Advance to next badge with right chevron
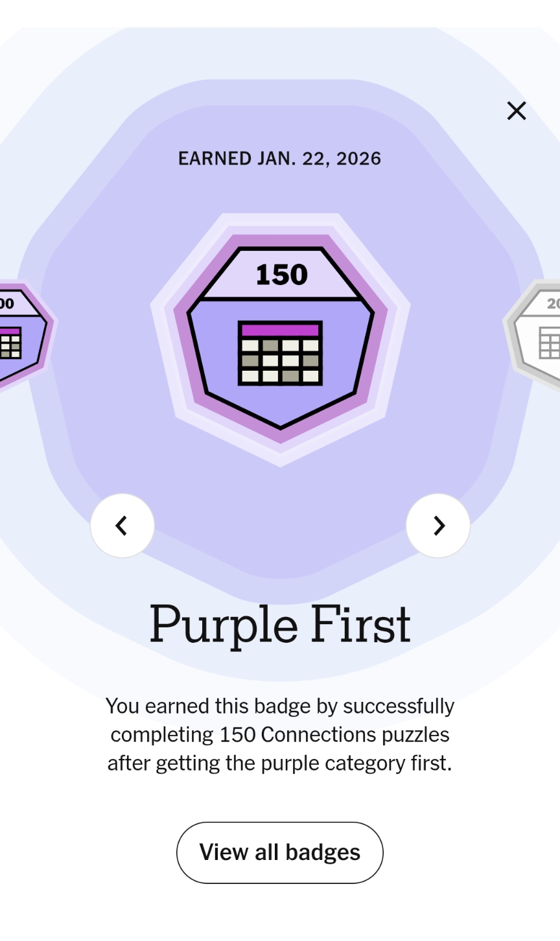This screenshot has width=560, height=941. coord(438,526)
